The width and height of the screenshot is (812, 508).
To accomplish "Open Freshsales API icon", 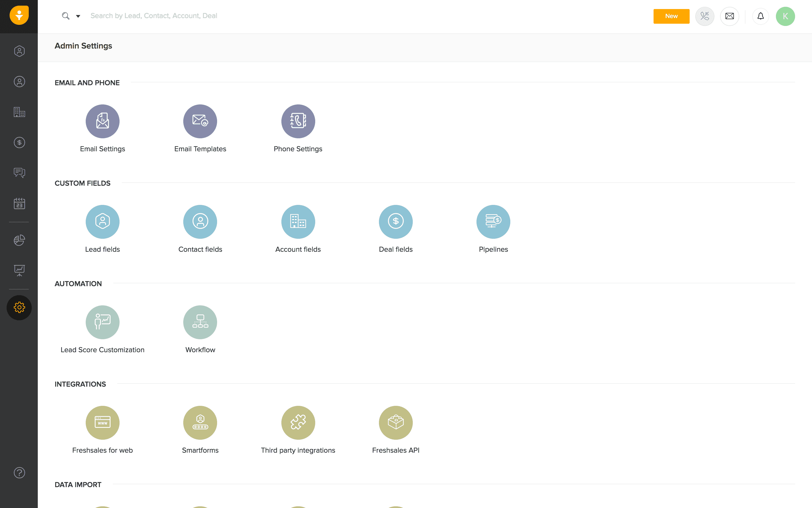I will 396,422.
